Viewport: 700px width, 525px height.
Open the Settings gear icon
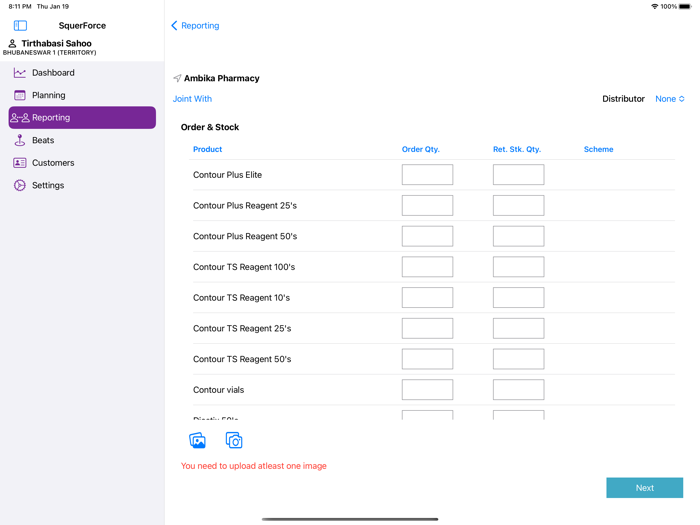(x=20, y=185)
